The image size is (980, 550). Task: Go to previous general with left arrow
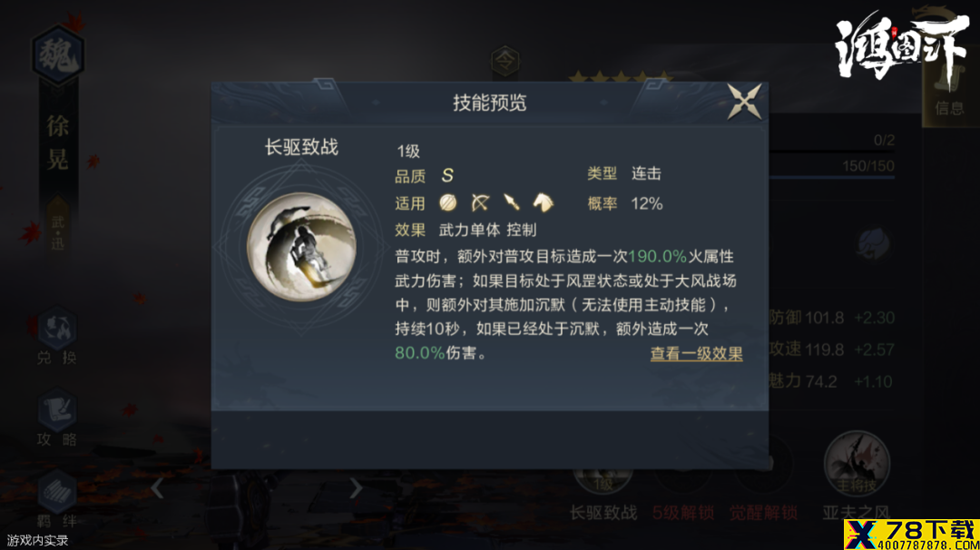click(158, 488)
